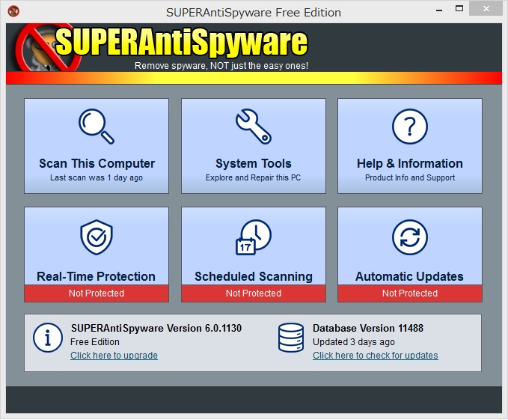The height and width of the screenshot is (420, 508).
Task: Open Real-Time Protection settings
Action: 97,255
